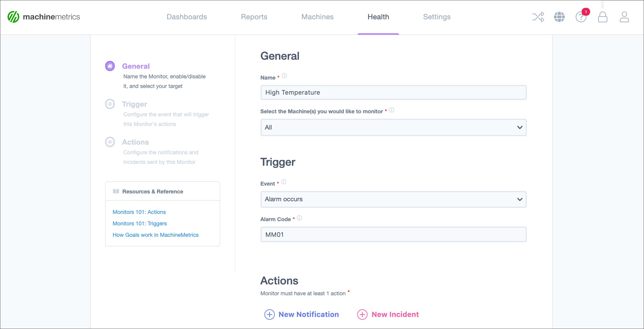Click the Alarm Code field containing MM01
The image size is (644, 329).
393,234
